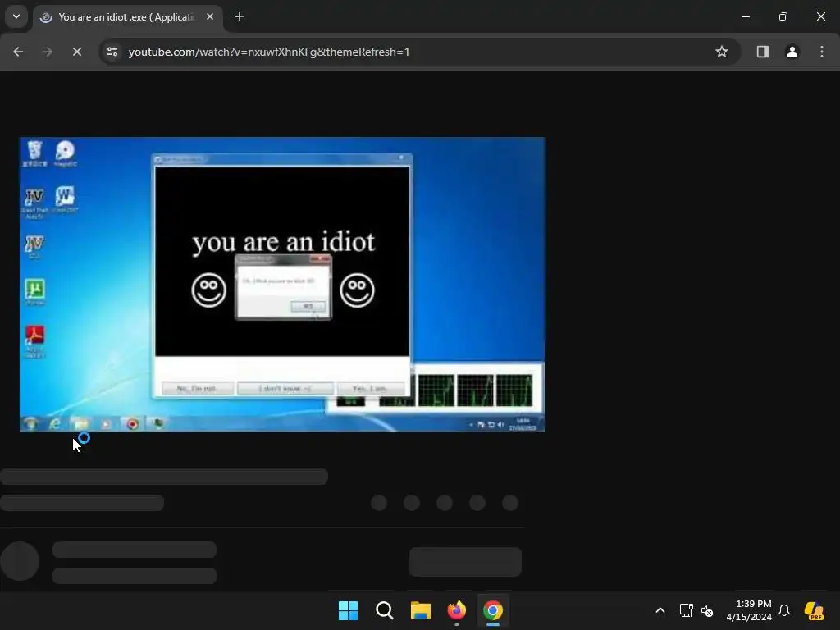Click the uTorrent icon in video desktop
This screenshot has height=630, width=840.
click(x=34, y=292)
